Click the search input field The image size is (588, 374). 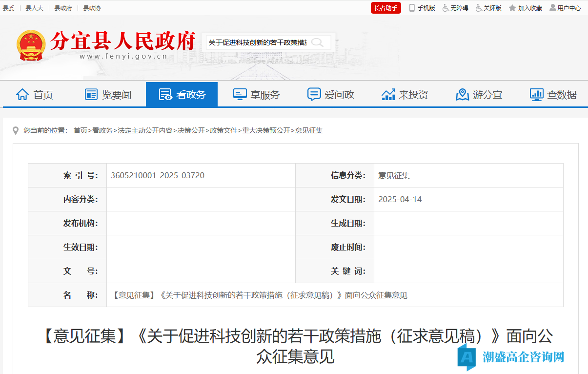pyautogui.click(x=257, y=42)
